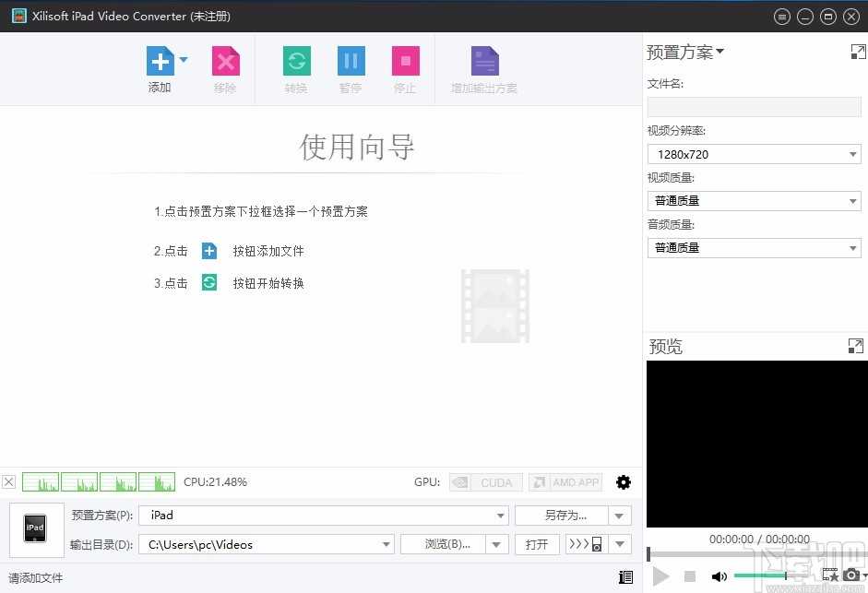Open the iPad preset profile dropdown
Image resolution: width=868 pixels, height=593 pixels.
pos(323,516)
